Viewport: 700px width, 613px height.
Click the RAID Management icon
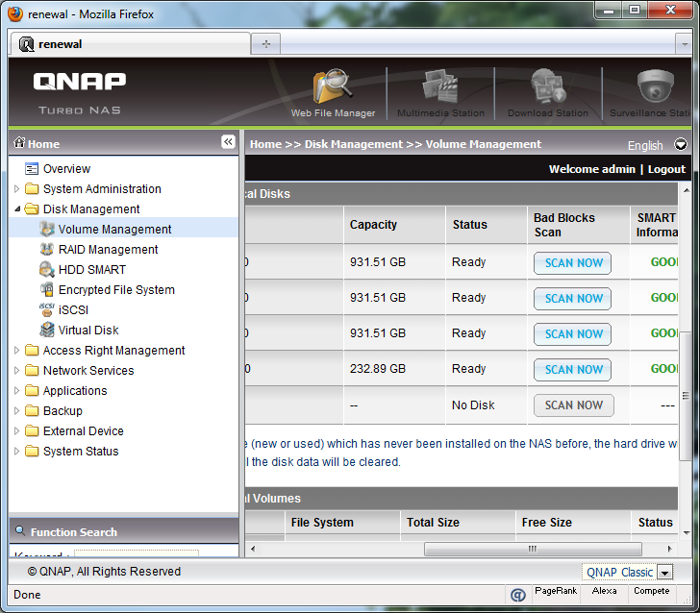47,250
